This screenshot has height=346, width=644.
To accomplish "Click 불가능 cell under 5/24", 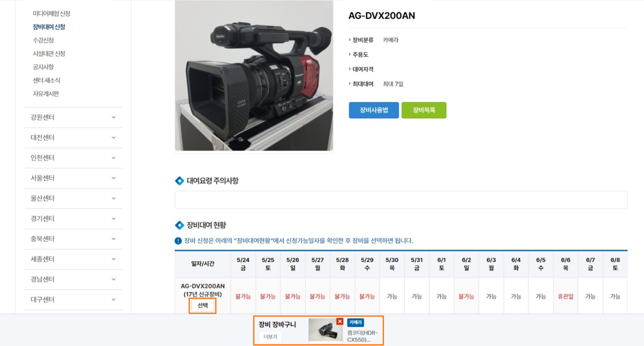I will 243,296.
